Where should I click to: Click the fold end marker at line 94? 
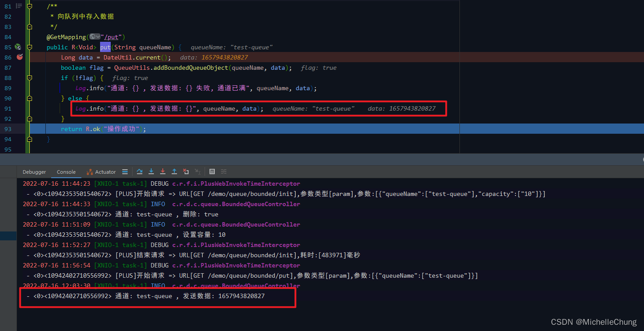pos(30,139)
